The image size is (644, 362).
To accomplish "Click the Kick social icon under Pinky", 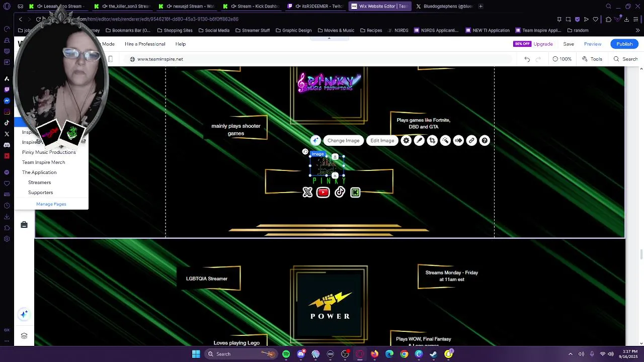I will [355, 192].
